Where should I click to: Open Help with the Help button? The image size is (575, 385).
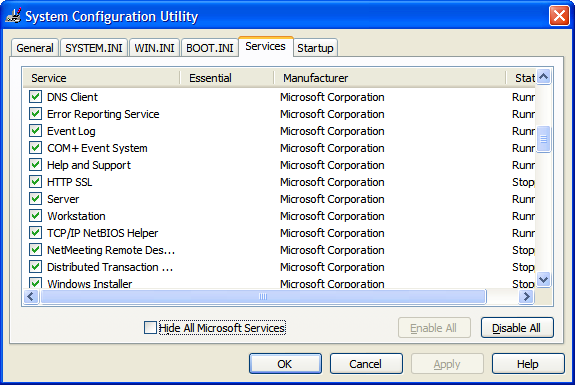pos(528,364)
